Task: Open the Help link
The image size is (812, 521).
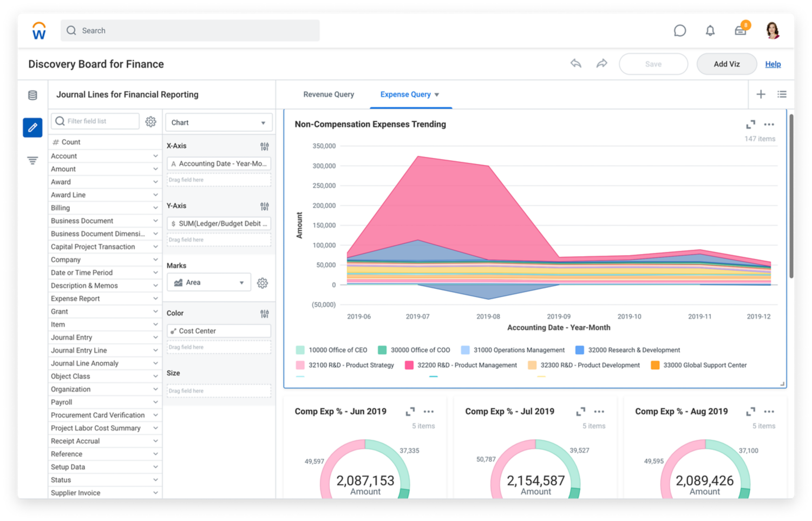Action: tap(773, 63)
